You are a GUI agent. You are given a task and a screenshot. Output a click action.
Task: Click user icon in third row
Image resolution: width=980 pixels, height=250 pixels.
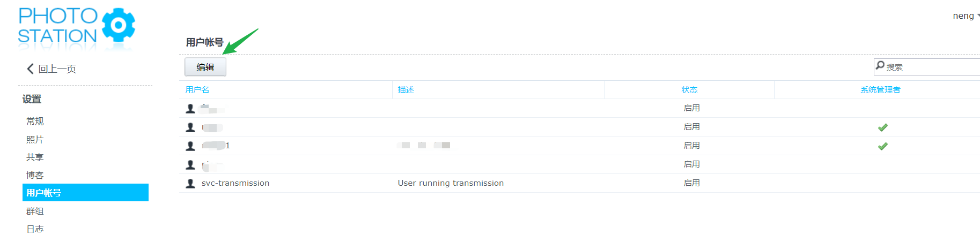pos(190,146)
